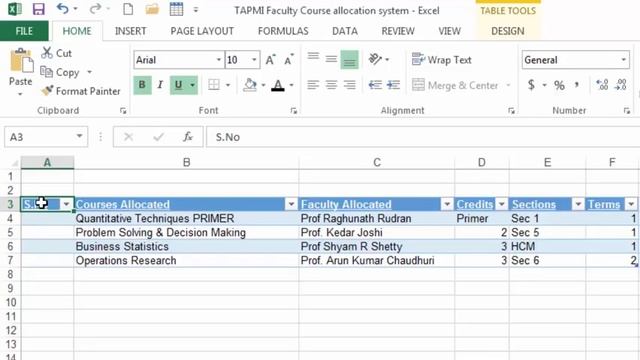Enable Wrap Text
Image resolution: width=640 pixels, height=360 pixels.
pos(442,60)
